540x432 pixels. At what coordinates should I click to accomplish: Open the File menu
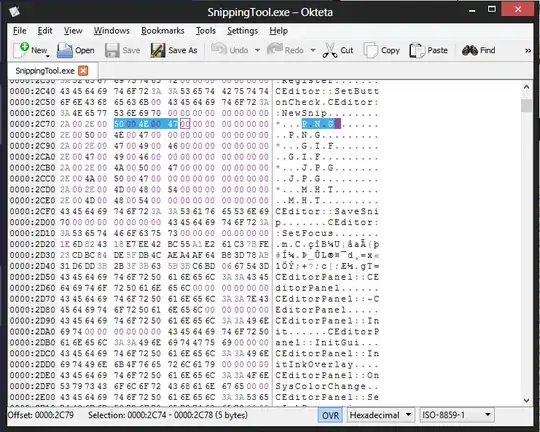[20, 31]
